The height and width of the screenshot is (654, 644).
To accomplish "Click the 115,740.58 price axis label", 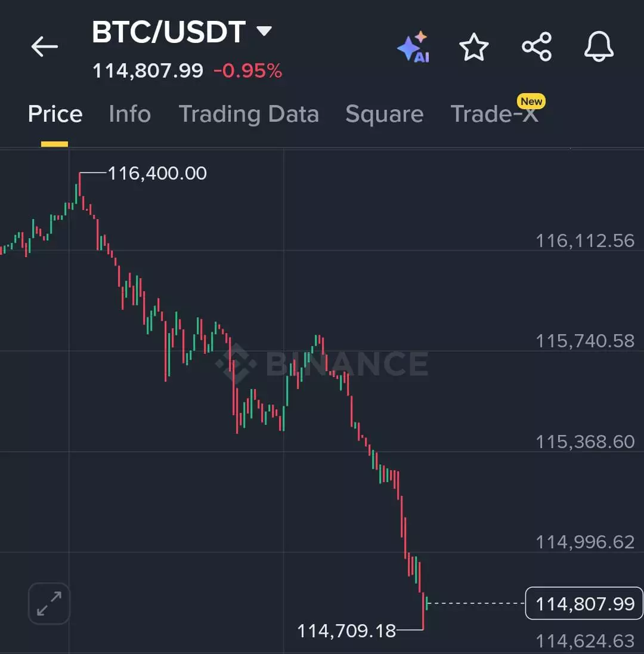I will click(585, 341).
